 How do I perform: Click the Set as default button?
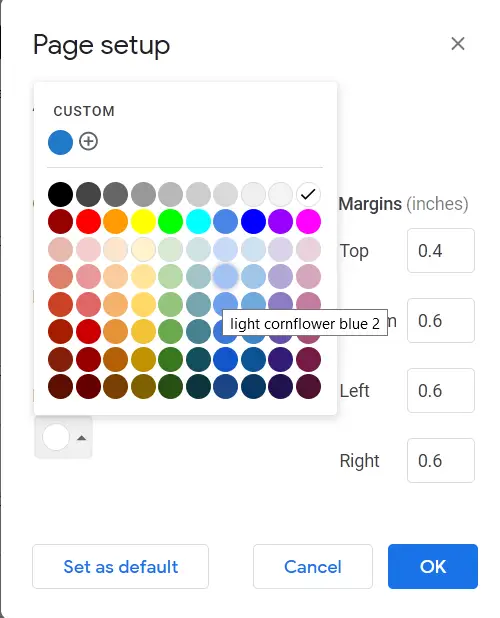[121, 567]
